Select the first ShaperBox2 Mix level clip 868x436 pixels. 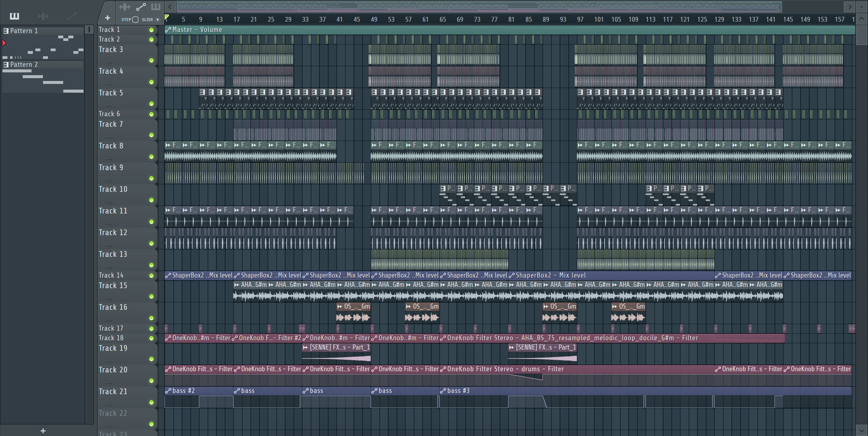click(199, 276)
